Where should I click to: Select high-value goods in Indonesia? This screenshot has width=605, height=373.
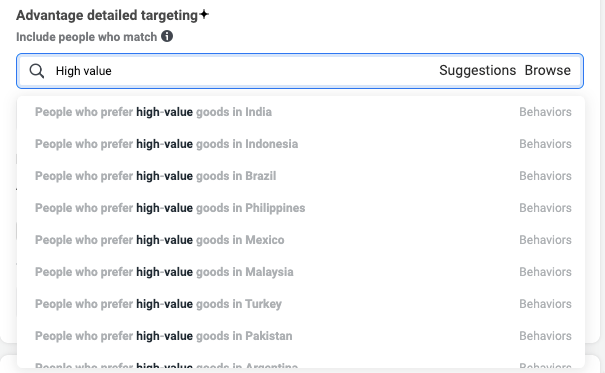(x=303, y=144)
